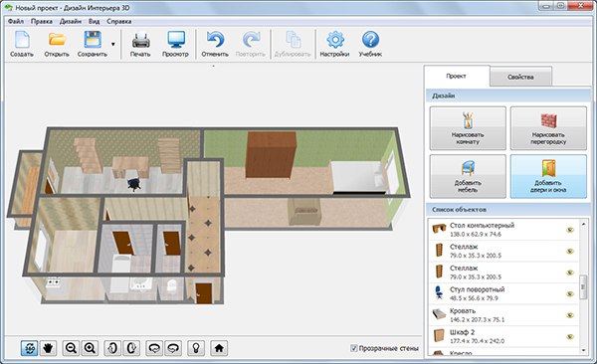597x364 pixels.
Task: Click the Отменить undo icon
Action: coord(215,40)
